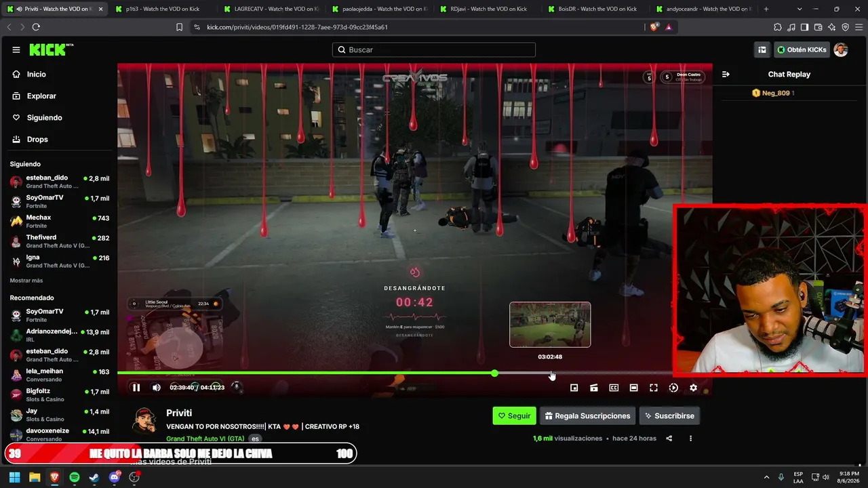Switch to the LAGRECATV browser tab
The height and width of the screenshot is (488, 868).
tap(270, 9)
